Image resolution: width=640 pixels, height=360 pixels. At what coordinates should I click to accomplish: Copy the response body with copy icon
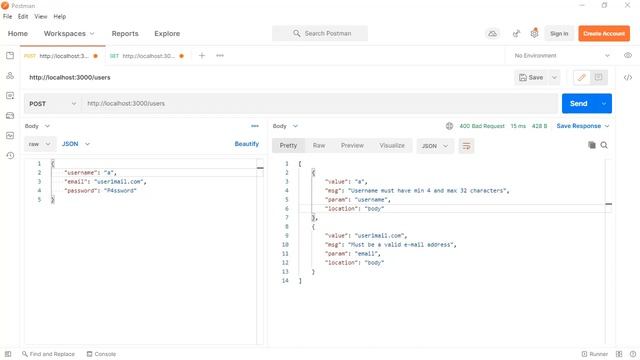591,145
